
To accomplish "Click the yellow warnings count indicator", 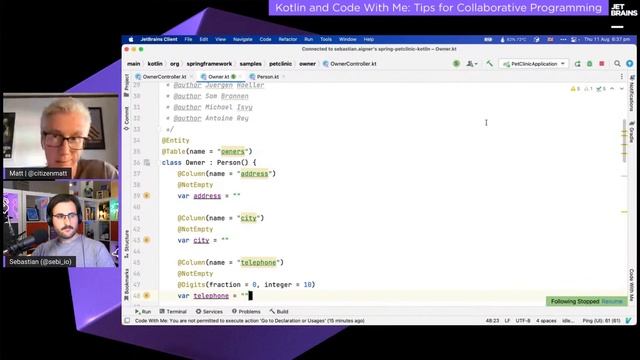I will click(575, 89).
